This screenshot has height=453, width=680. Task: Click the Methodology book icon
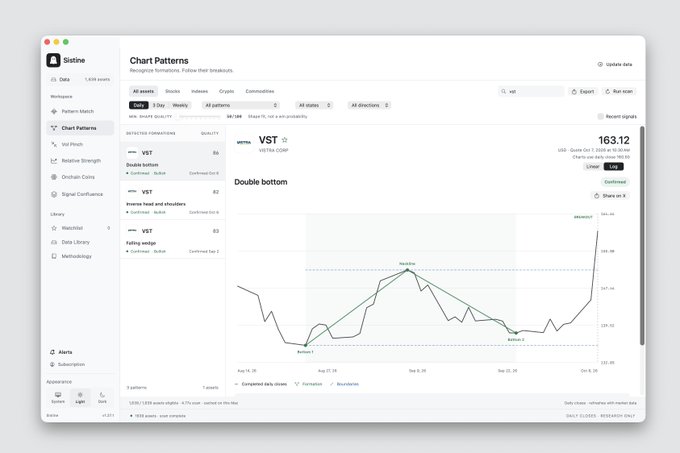[54, 256]
